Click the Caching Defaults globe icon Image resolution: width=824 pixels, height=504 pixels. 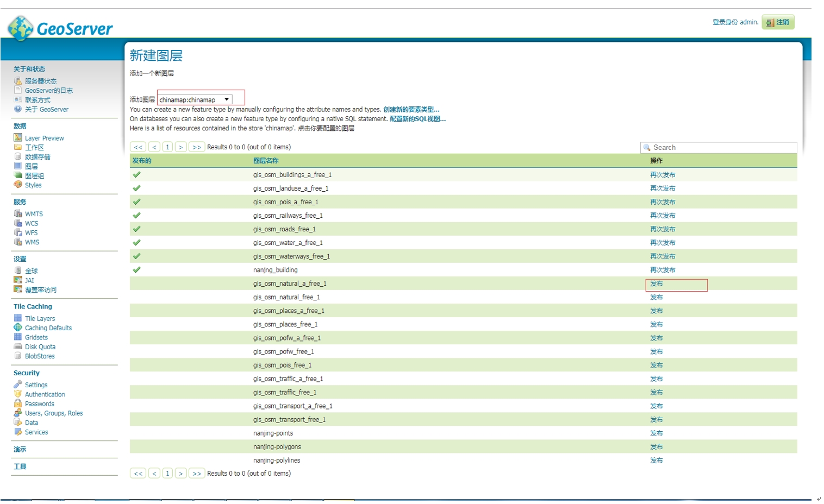(18, 327)
